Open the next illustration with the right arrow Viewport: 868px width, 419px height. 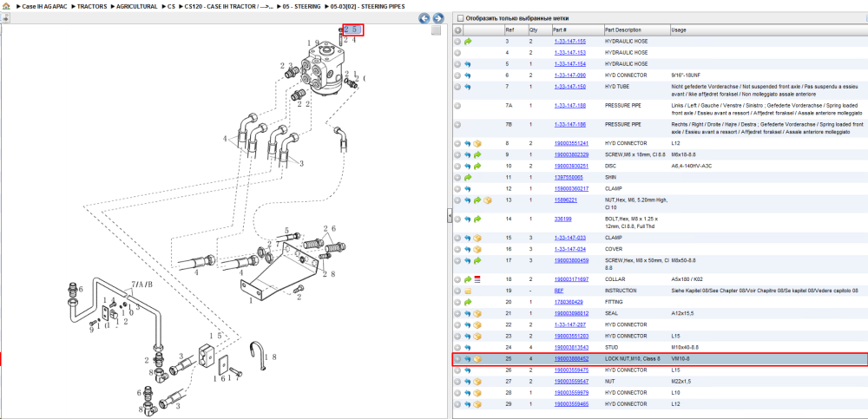pos(437,18)
